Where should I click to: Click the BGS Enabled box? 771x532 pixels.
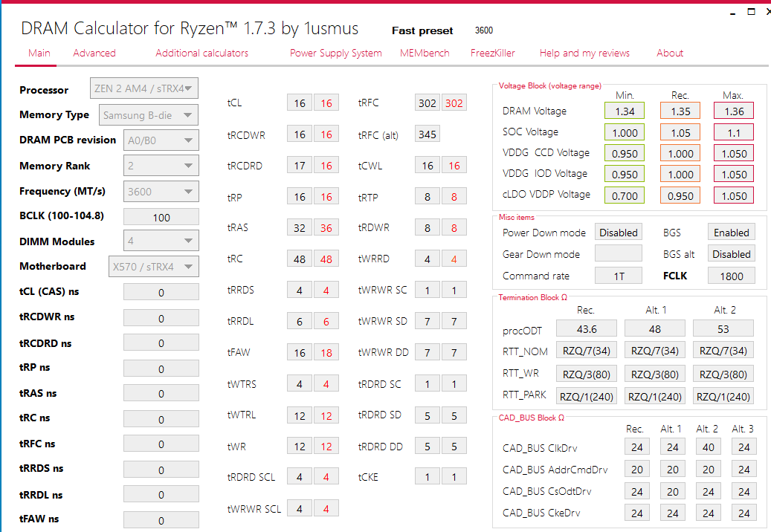(x=731, y=233)
